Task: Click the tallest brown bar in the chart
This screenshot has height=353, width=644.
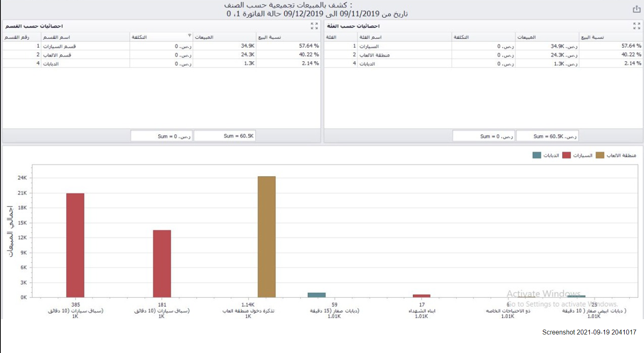Action: (267, 237)
